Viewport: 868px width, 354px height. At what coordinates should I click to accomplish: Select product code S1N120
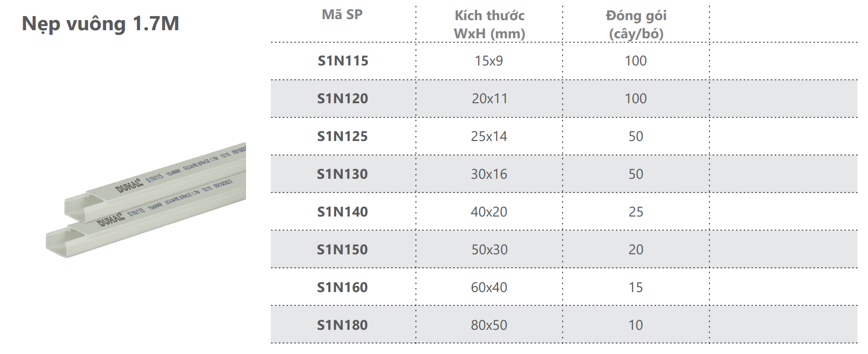click(343, 99)
